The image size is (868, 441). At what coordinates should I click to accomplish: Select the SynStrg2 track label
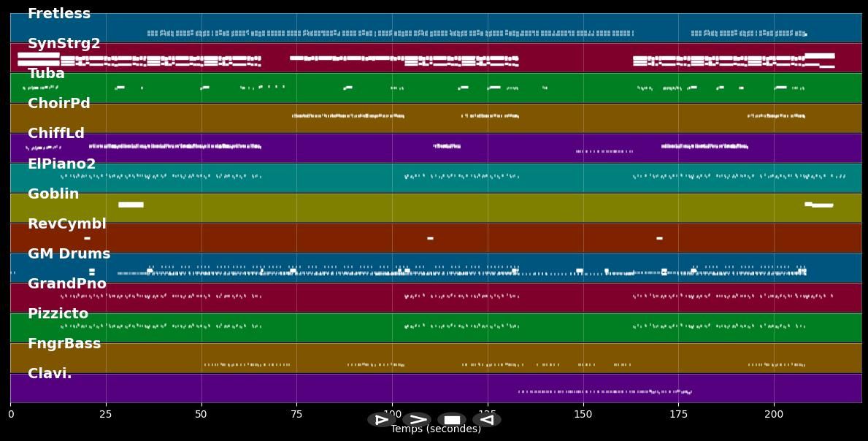coord(64,44)
